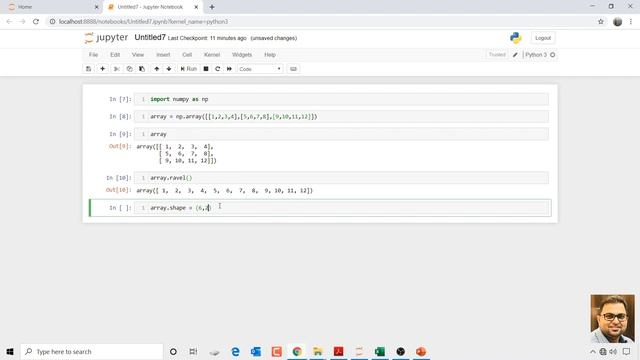This screenshot has height=360, width=640.
Task: Close the Untitled7 browser tab
Action: pyautogui.click(x=196, y=7)
